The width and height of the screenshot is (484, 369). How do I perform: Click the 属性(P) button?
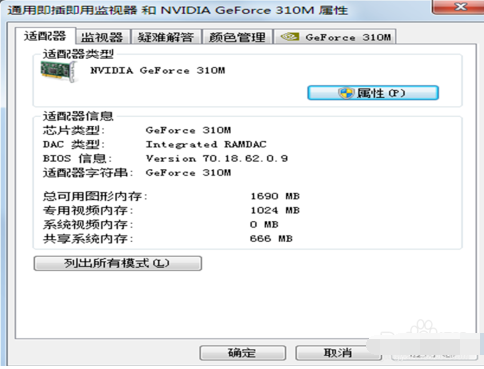(373, 93)
